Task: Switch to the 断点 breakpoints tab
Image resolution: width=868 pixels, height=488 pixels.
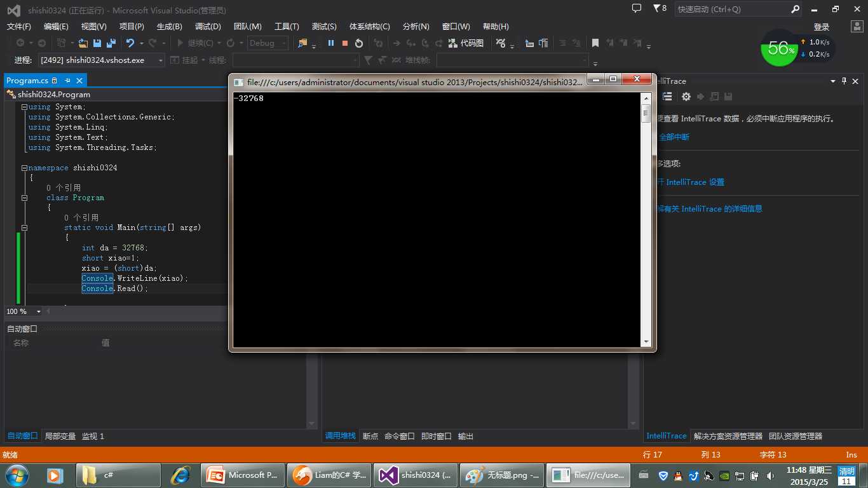Action: (370, 436)
